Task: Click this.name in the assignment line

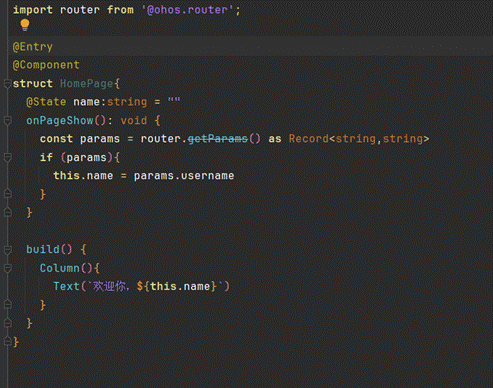Action: coord(83,176)
